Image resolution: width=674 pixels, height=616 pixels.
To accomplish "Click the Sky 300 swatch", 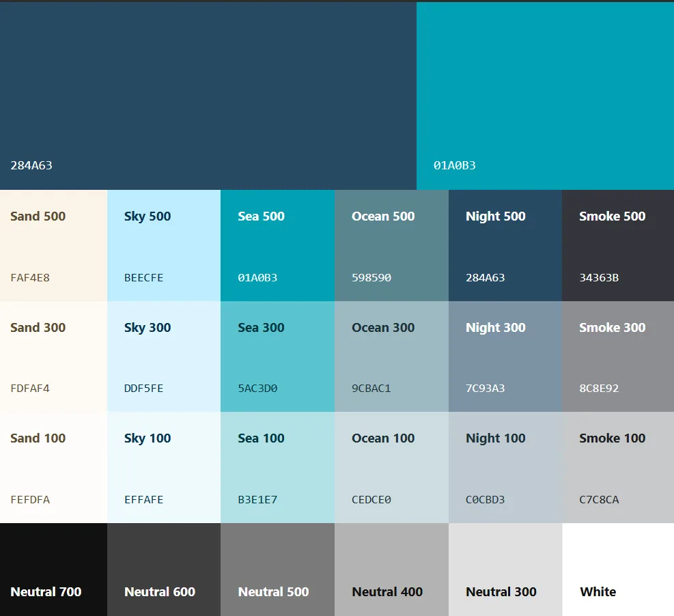I will [164, 356].
